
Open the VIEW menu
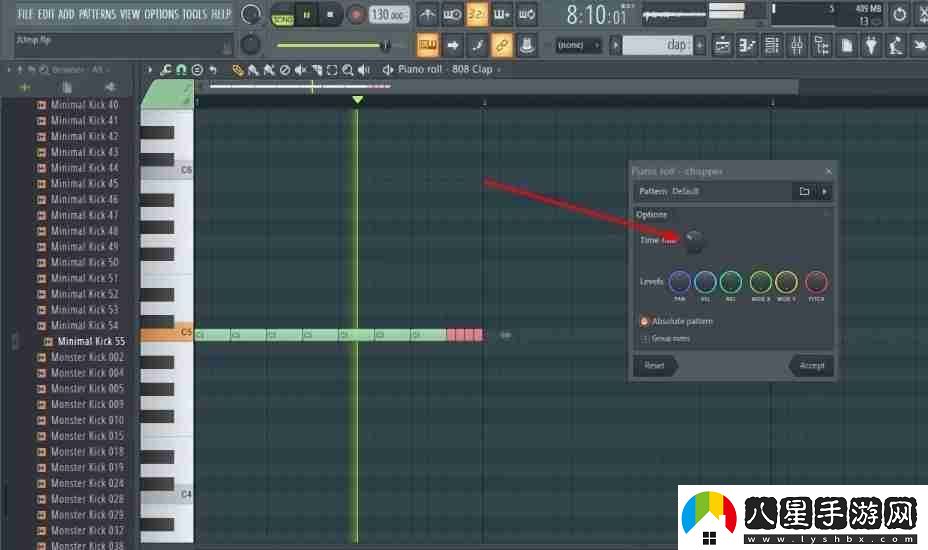click(x=130, y=14)
